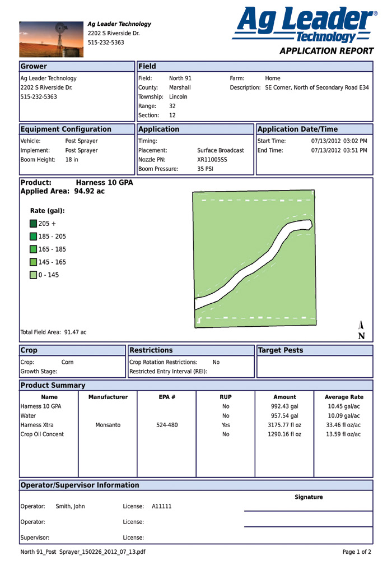Select the 0 - 145 rate swatch
This screenshot has width=392, height=565.
click(x=33, y=275)
